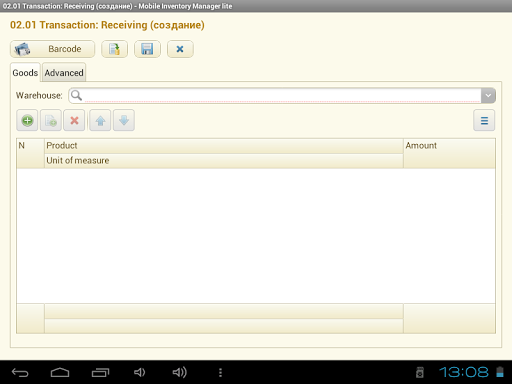This screenshot has height=384, width=512.
Task: Delete the row with the red X icon
Action: 74,120
